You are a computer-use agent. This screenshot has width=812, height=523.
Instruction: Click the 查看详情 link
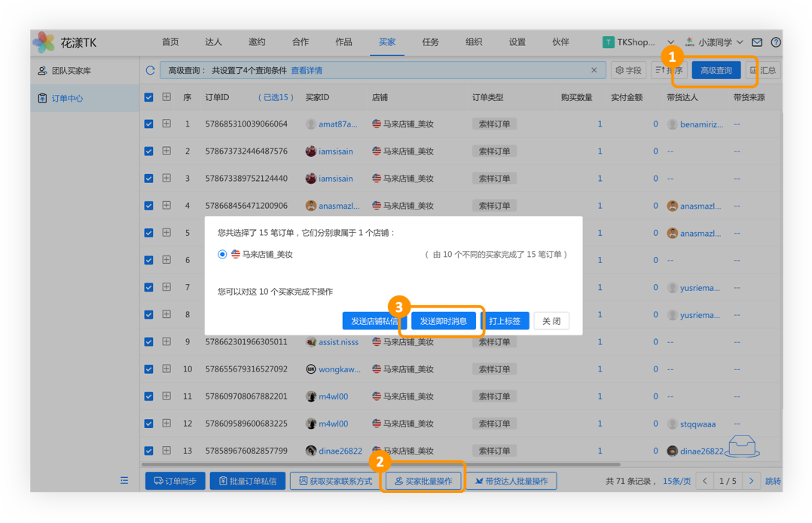[307, 70]
